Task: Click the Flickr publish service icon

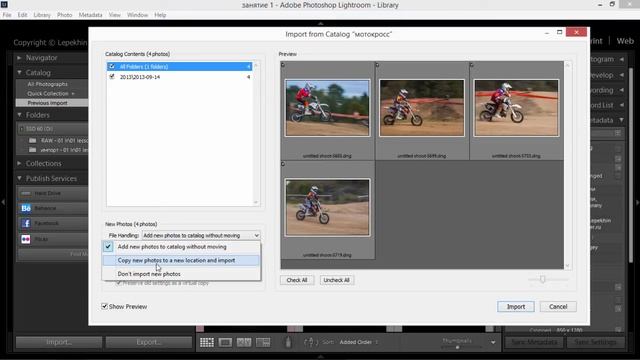Action: tap(26, 239)
